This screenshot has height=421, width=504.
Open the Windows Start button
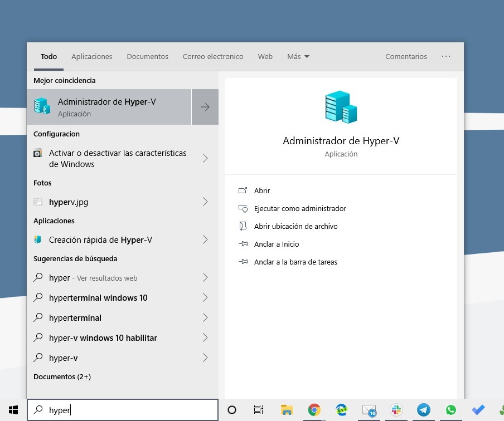[x=13, y=410]
